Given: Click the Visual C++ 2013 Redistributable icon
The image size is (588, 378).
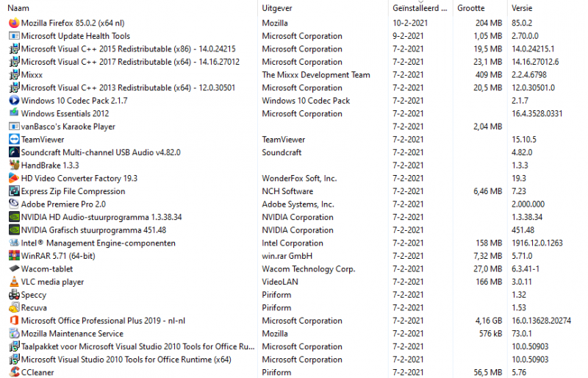Looking at the screenshot, I should [x=14, y=88].
